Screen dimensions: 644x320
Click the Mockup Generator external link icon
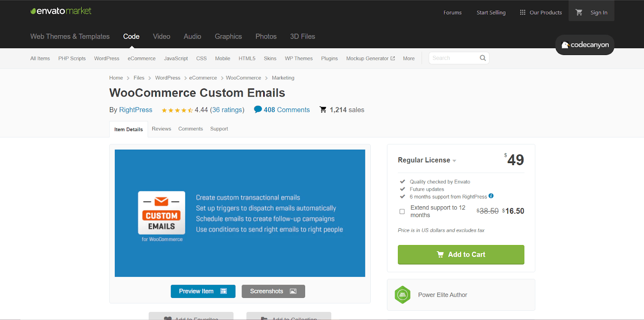click(393, 58)
